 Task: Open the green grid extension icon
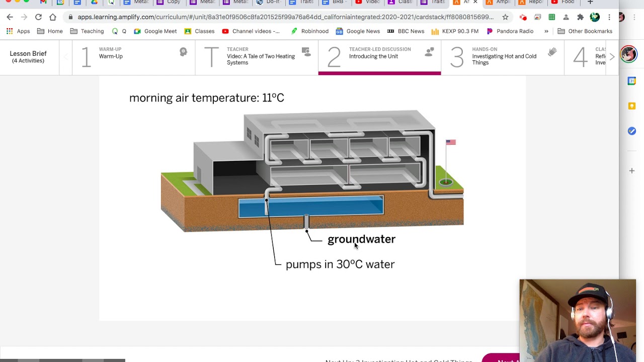pos(552,17)
